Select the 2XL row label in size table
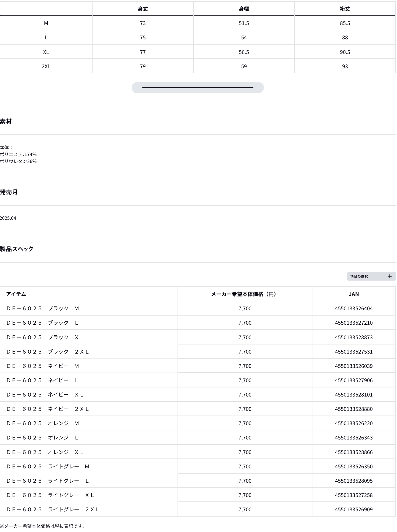The width and height of the screenshot is (397, 532). tap(46, 66)
